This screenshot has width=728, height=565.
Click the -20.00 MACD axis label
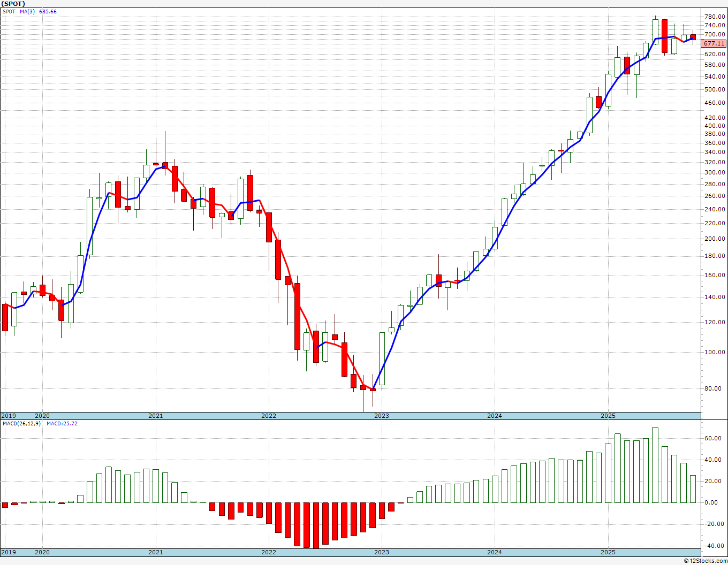tap(715, 524)
